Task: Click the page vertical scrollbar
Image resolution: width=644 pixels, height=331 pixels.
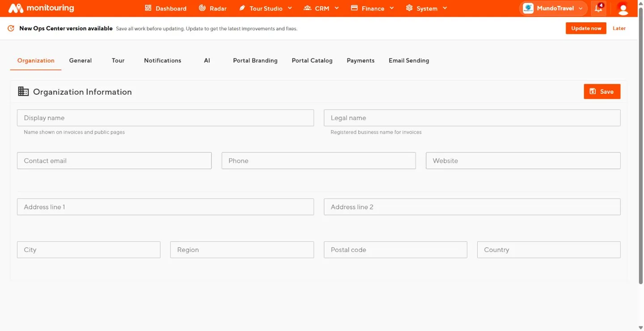Action: coord(640,147)
